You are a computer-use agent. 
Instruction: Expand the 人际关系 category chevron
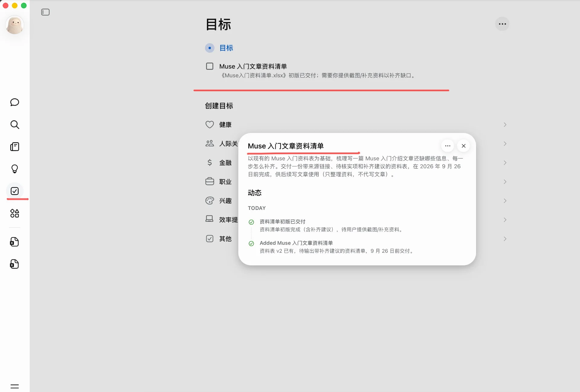coord(505,143)
